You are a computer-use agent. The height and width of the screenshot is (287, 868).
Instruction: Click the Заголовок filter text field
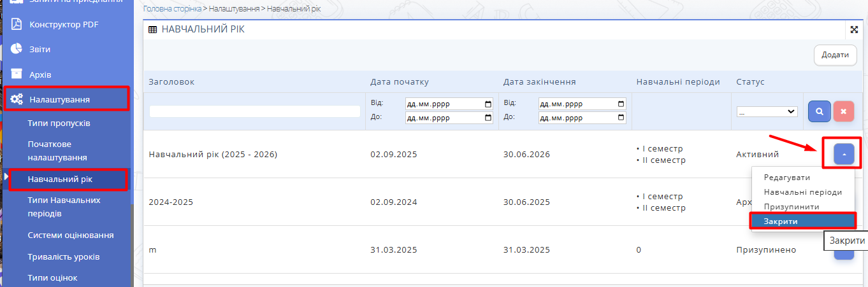(254, 111)
